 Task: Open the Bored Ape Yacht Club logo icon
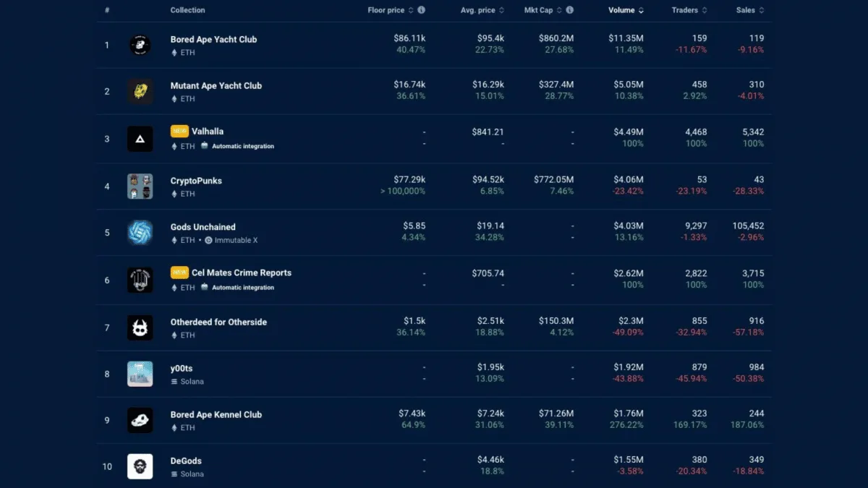tap(140, 45)
